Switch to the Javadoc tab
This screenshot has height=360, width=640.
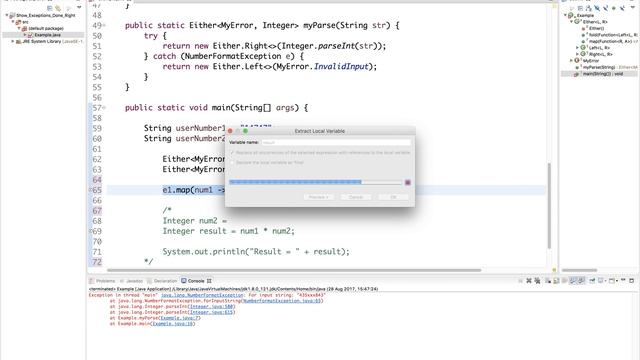click(x=131, y=281)
